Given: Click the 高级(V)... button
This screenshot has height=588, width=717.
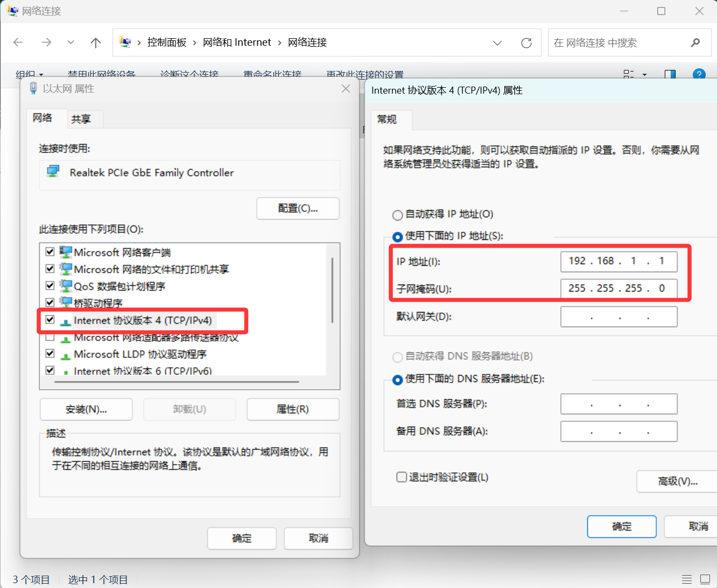Looking at the screenshot, I should tap(677, 481).
